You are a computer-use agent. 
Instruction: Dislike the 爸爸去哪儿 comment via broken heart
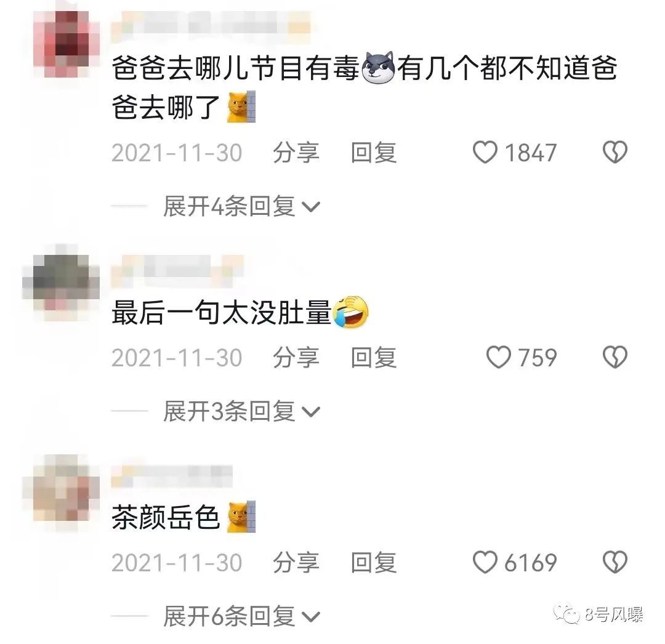pyautogui.click(x=615, y=152)
